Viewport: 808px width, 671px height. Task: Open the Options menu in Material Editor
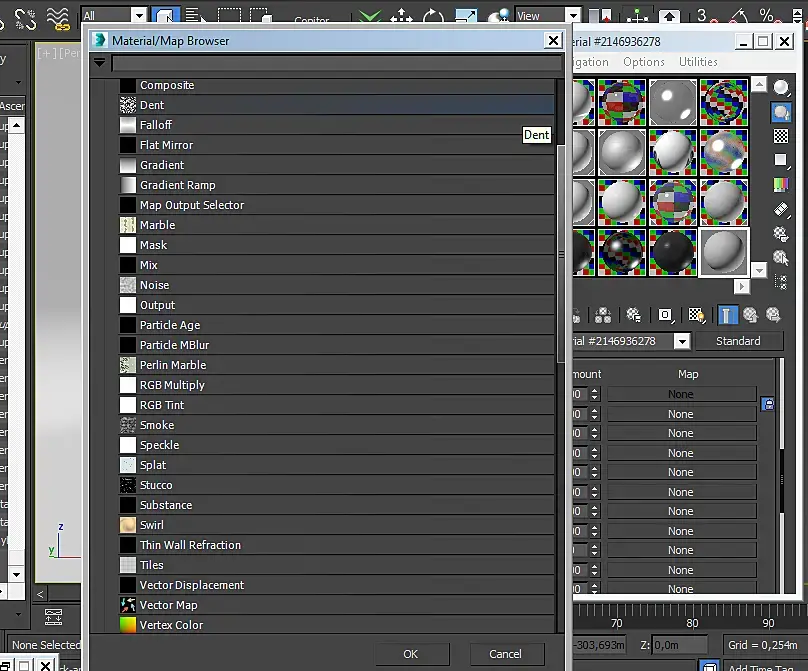point(644,62)
